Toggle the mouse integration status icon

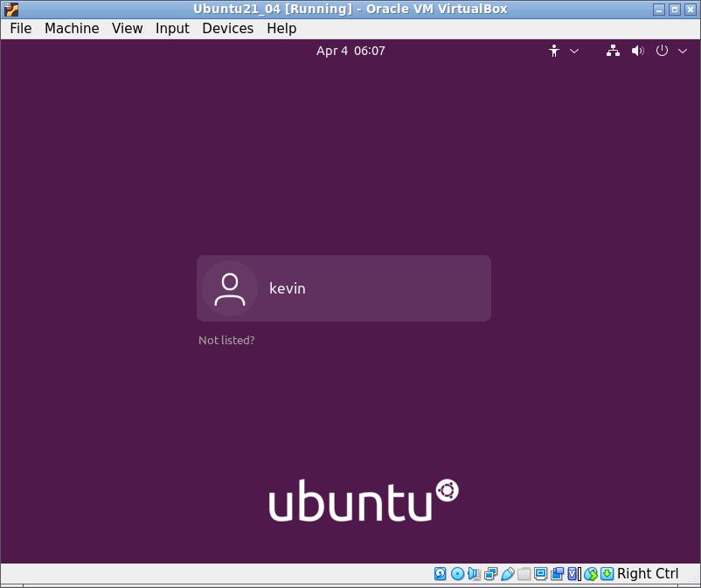pos(590,574)
